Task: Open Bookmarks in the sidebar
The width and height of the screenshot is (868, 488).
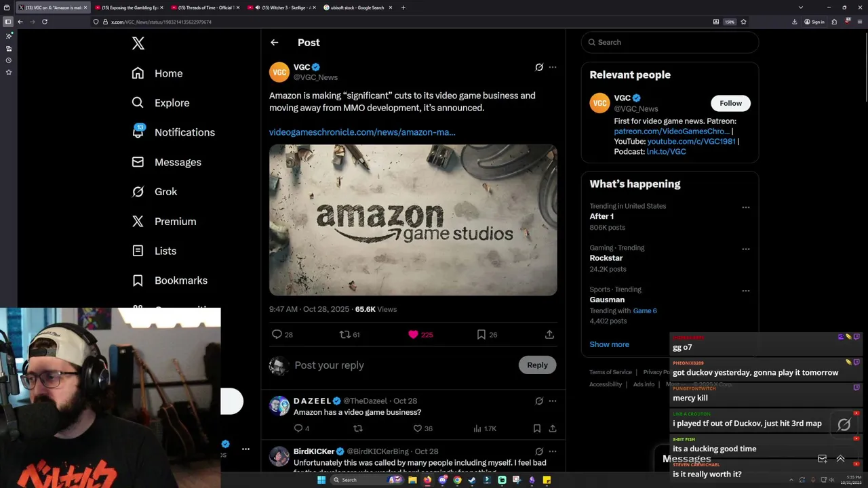Action: tap(170, 281)
